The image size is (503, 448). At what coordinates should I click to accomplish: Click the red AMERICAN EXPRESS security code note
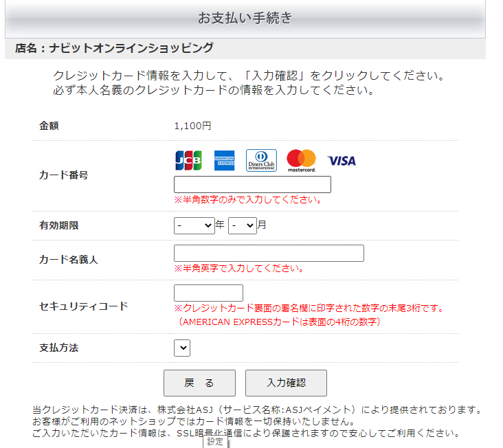point(279,322)
